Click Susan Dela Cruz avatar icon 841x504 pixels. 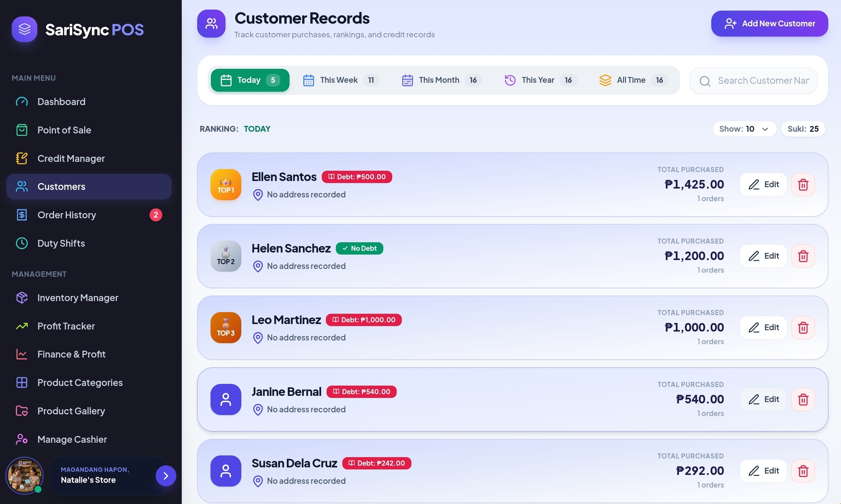[x=226, y=471]
